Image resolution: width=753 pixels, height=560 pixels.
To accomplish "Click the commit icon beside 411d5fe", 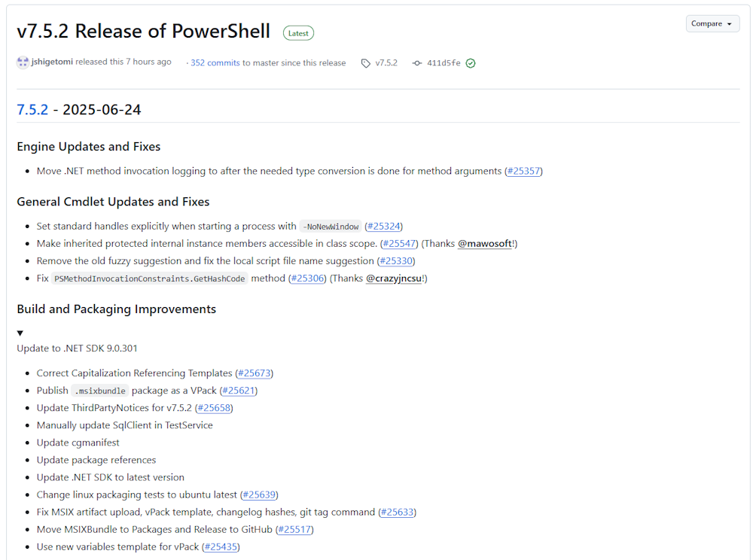I will 417,63.
